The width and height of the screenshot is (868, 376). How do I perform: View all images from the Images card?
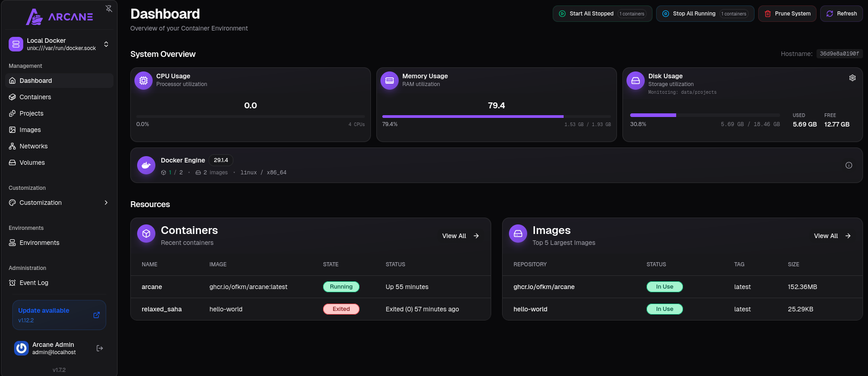point(832,236)
